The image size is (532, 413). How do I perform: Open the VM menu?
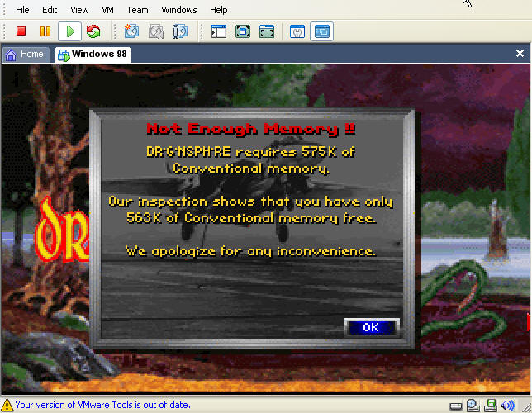click(x=108, y=10)
